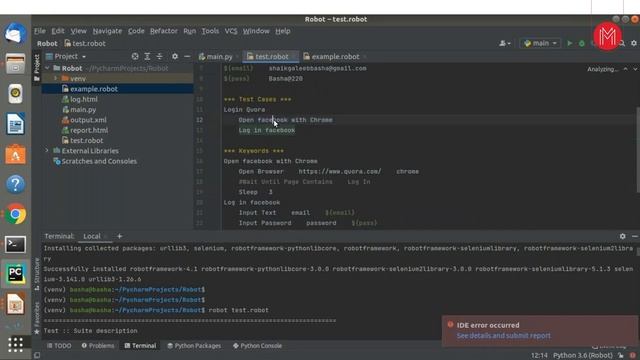Click the IDE error notification icon

coord(450,325)
